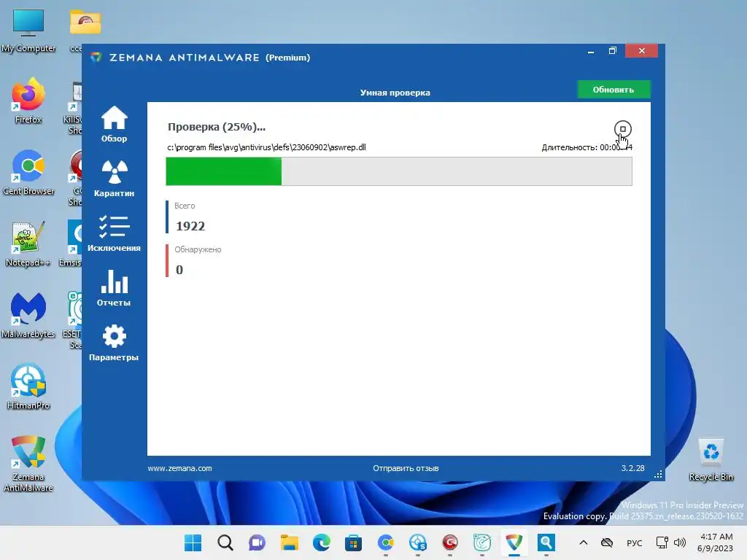Open Microsoft Store from the taskbar
The width and height of the screenshot is (747, 560).
point(354,542)
